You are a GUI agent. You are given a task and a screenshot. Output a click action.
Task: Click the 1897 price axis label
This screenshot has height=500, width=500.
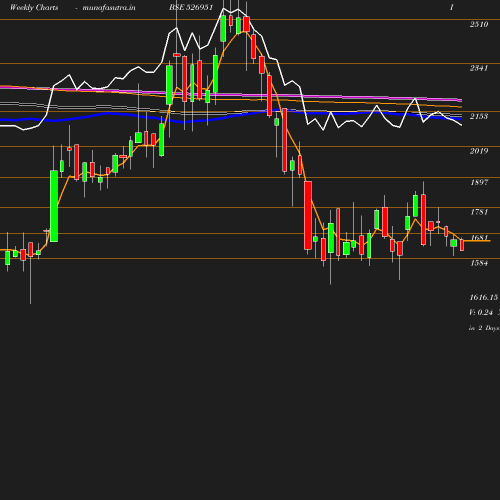(x=479, y=182)
